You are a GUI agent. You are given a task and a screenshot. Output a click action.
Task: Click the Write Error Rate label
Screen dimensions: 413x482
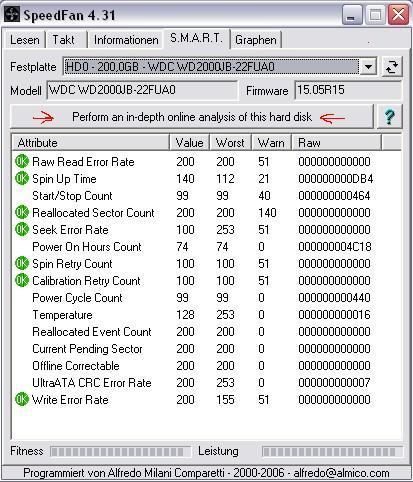coord(70,400)
